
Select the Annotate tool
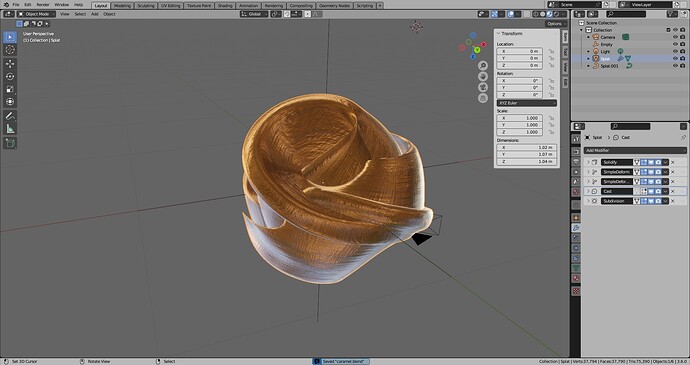click(10, 116)
